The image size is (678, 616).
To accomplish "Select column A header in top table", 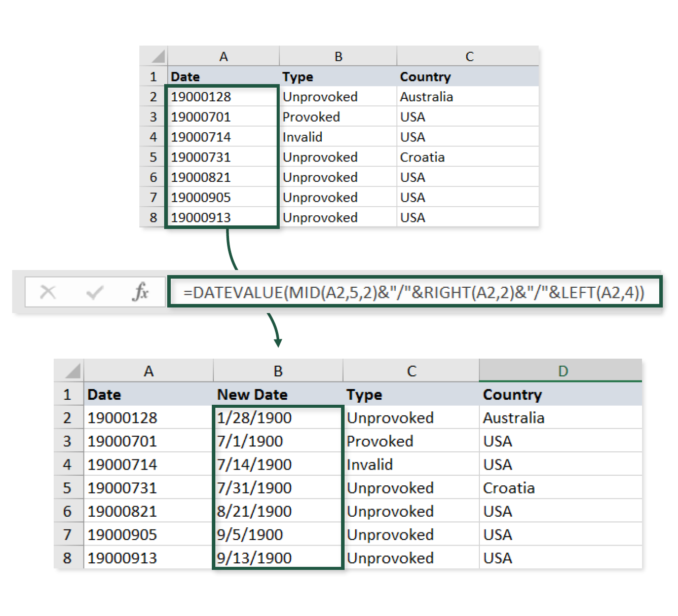I will click(223, 56).
